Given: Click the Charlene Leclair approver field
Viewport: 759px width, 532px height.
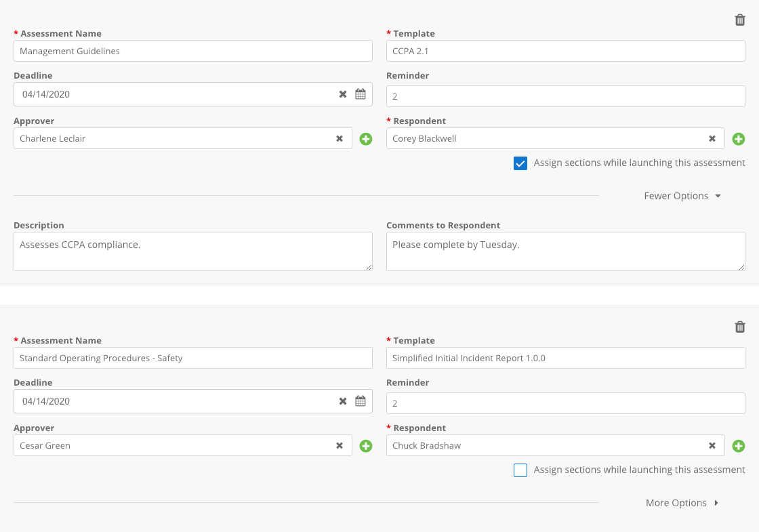Looking at the screenshot, I should (183, 138).
